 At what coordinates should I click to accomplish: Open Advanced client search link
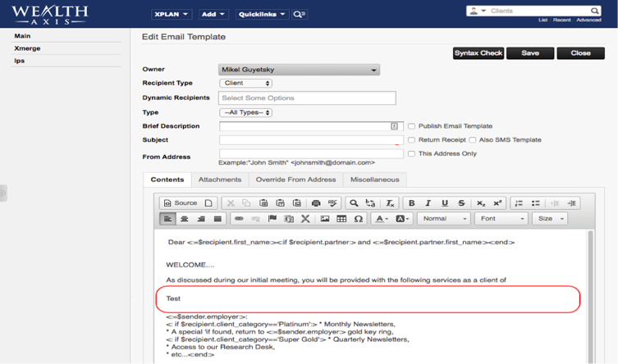tap(588, 20)
